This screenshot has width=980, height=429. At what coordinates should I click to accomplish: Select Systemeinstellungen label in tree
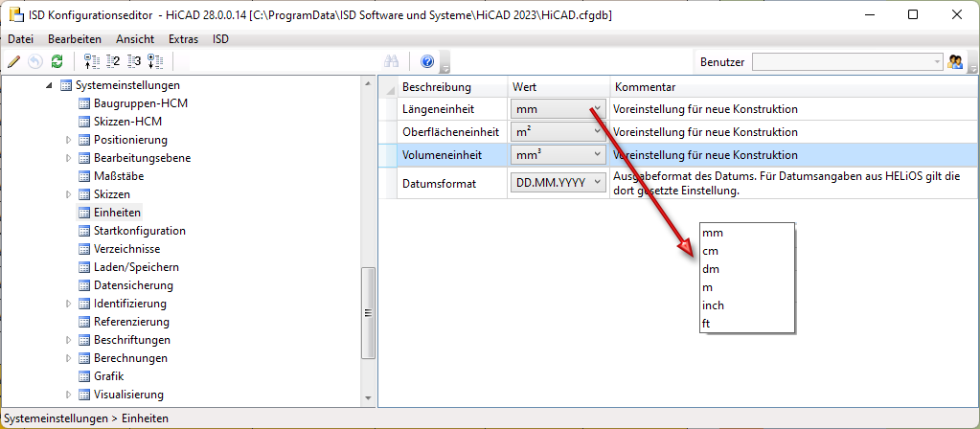tap(128, 85)
